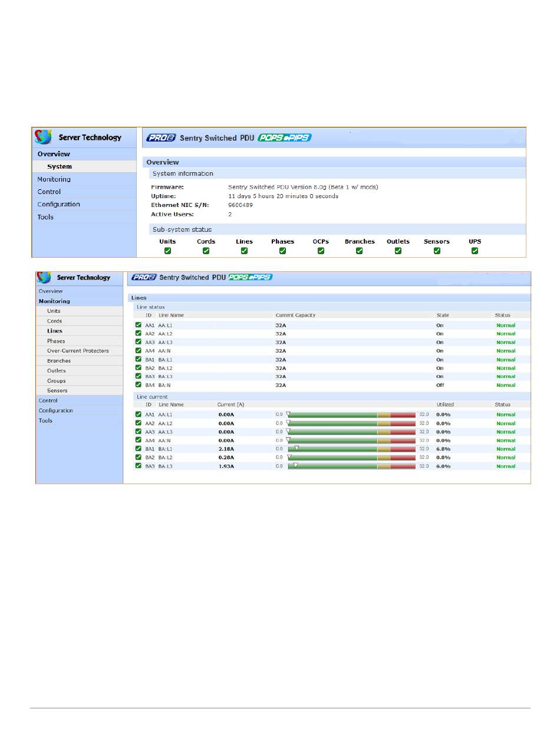Click BA3 check icon in Line status table

[x=139, y=376]
